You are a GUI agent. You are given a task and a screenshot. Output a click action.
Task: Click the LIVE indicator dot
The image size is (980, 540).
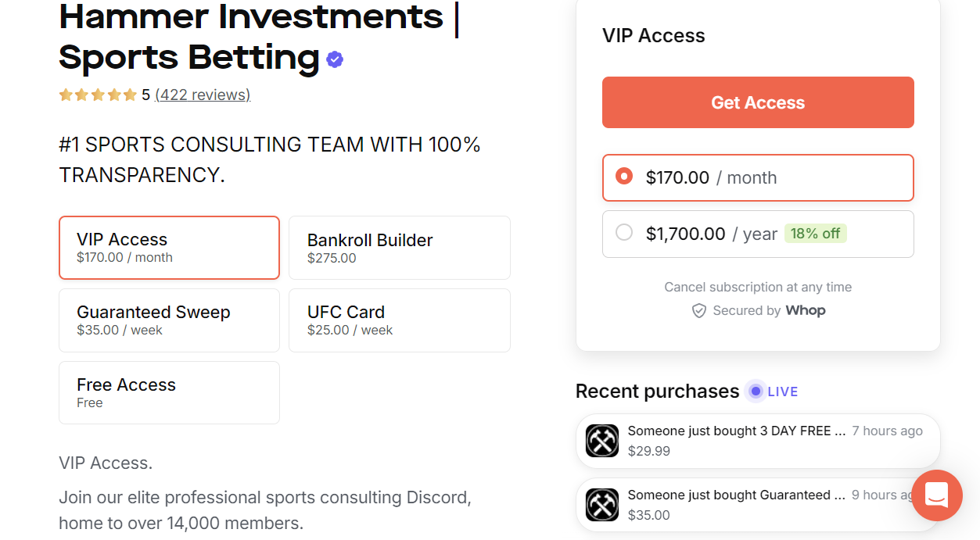coord(755,391)
